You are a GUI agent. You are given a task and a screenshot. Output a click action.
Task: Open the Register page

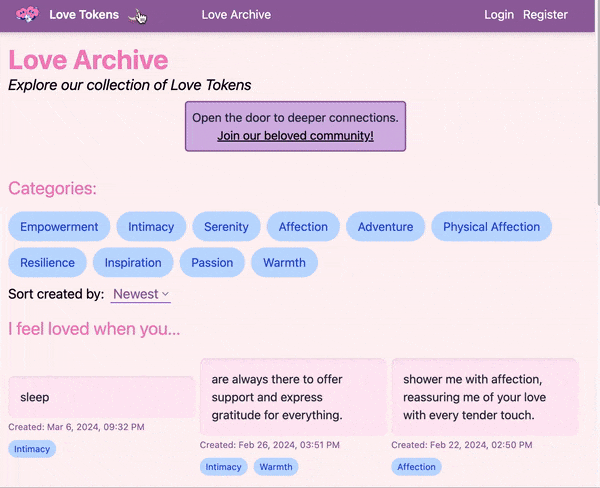(x=545, y=15)
